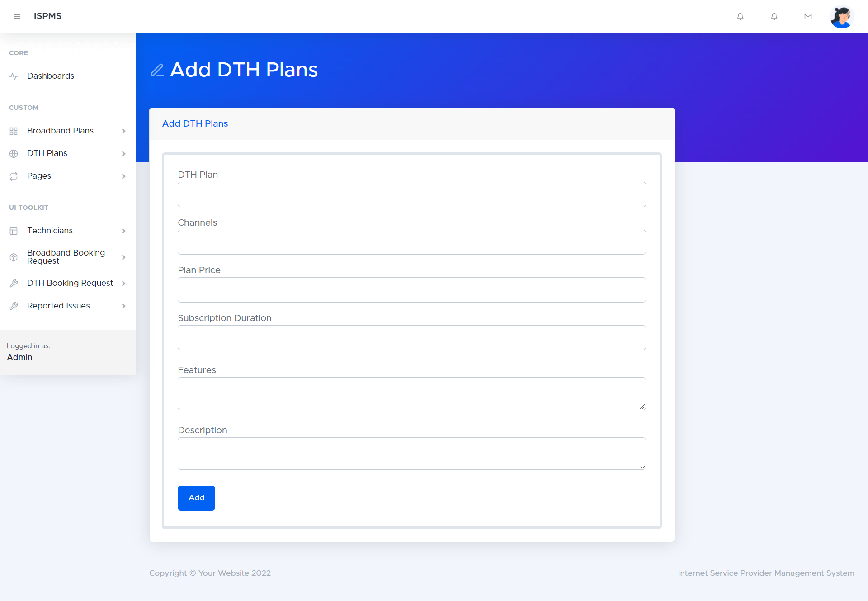The image size is (868, 601).
Task: Click the DTH Booking Request icon
Action: (x=14, y=283)
